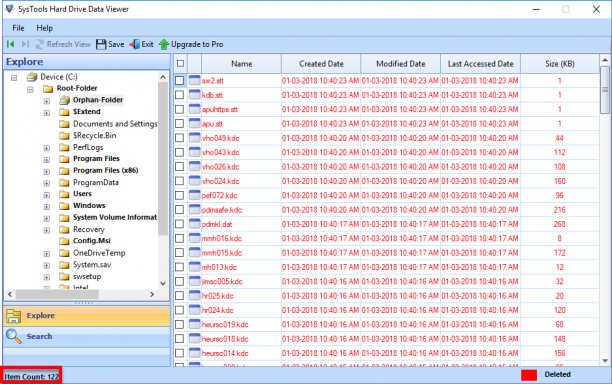Check the box for jmsc005.kdc
Screen dimensions: 612x384
[x=180, y=281]
